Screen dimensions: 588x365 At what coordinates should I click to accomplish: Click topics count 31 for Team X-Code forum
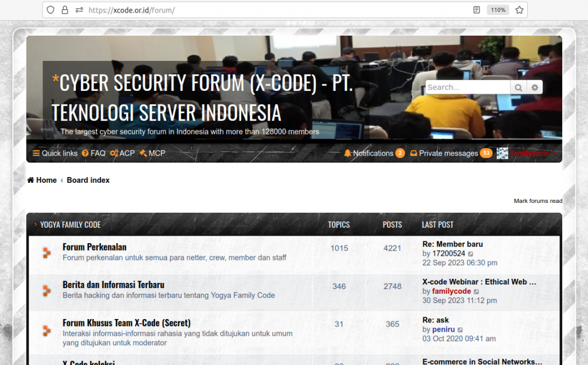tap(339, 324)
